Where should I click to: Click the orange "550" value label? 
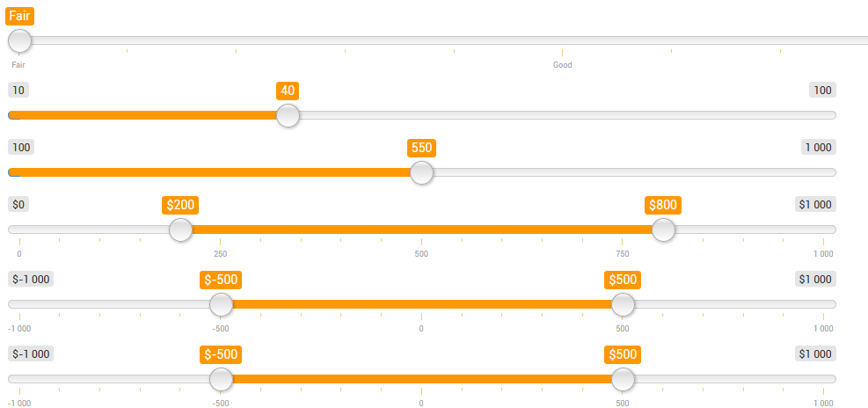(x=422, y=148)
